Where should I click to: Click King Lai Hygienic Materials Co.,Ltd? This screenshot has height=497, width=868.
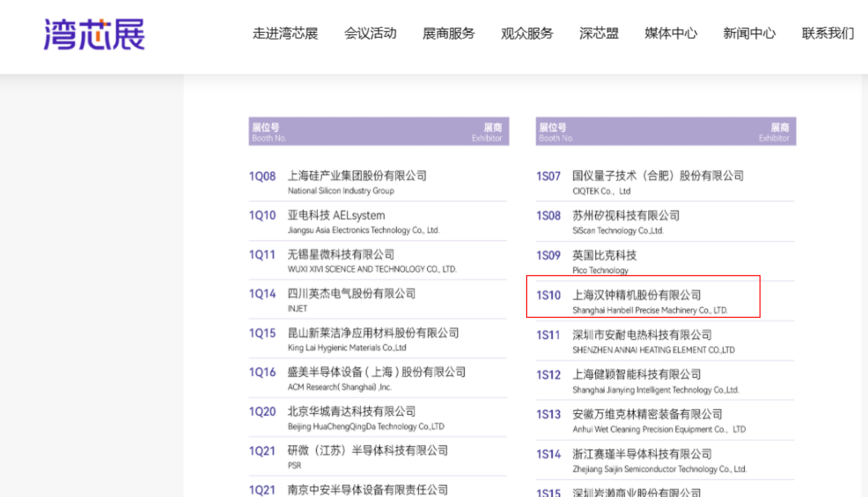(x=347, y=348)
